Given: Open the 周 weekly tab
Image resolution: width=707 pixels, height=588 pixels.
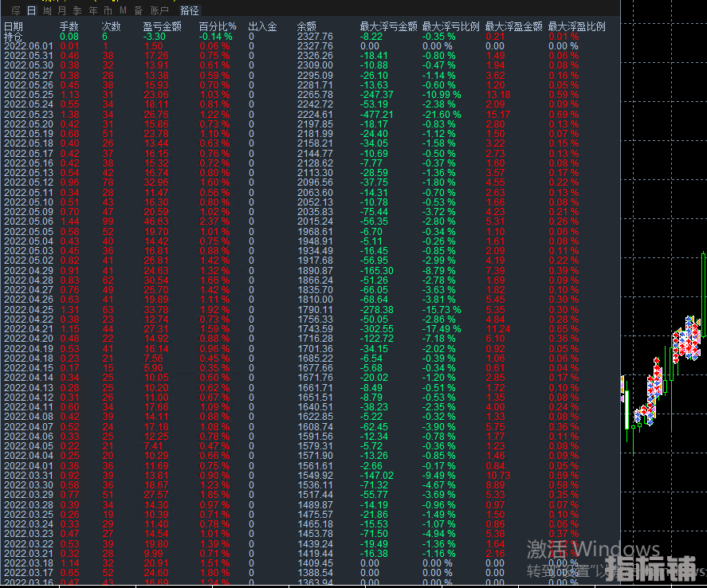Looking at the screenshot, I should (x=47, y=11).
